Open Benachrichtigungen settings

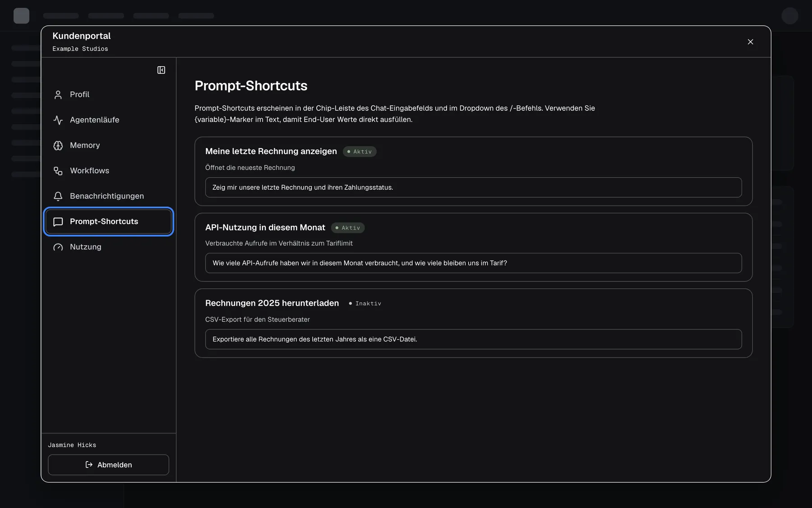point(109,196)
